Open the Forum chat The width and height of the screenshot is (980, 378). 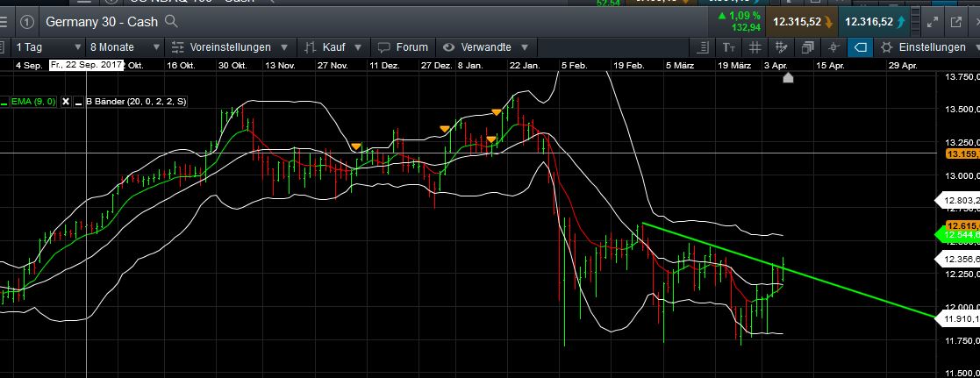tap(403, 46)
